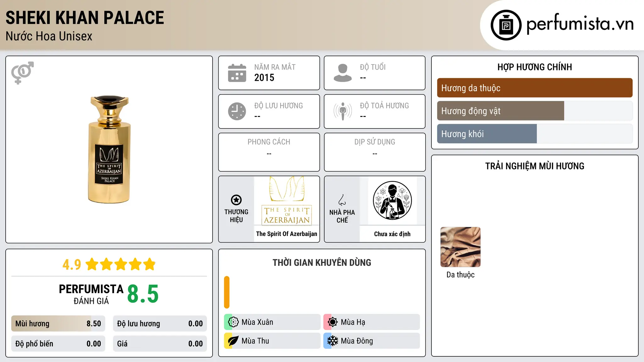This screenshot has height=362, width=644.
Task: Click the Mùa Xuân season label
Action: click(x=257, y=322)
